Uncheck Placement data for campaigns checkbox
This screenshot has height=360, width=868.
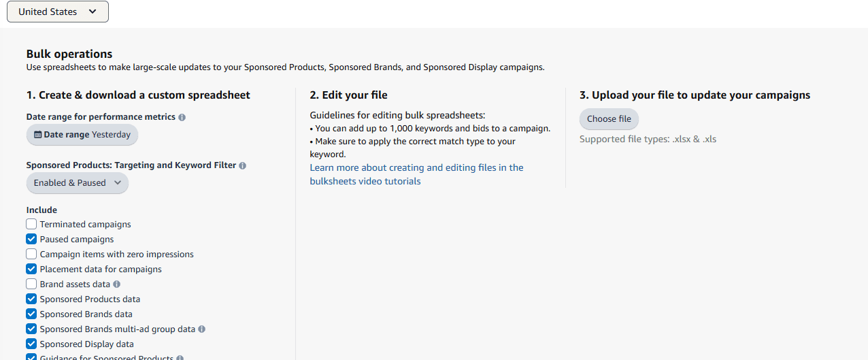[x=31, y=269]
